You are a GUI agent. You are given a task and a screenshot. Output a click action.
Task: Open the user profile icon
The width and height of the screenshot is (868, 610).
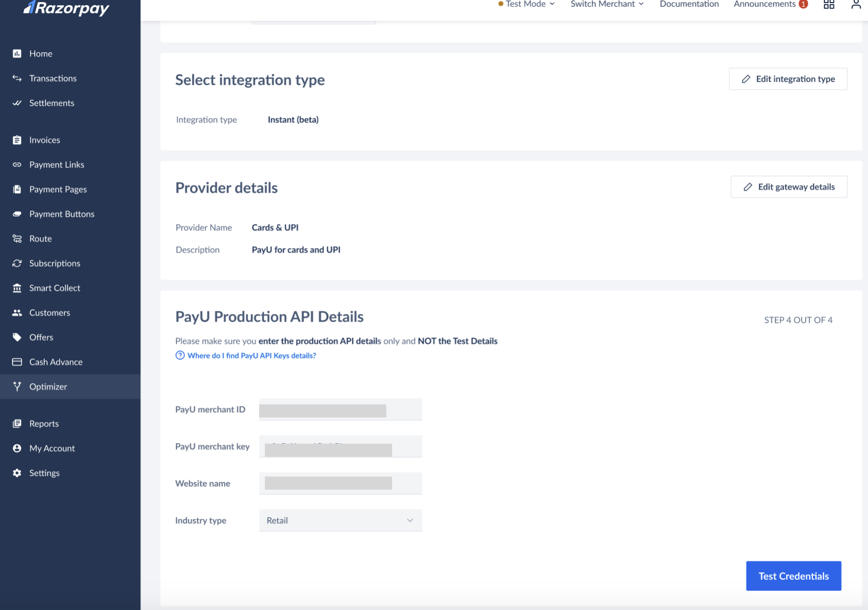[856, 4]
